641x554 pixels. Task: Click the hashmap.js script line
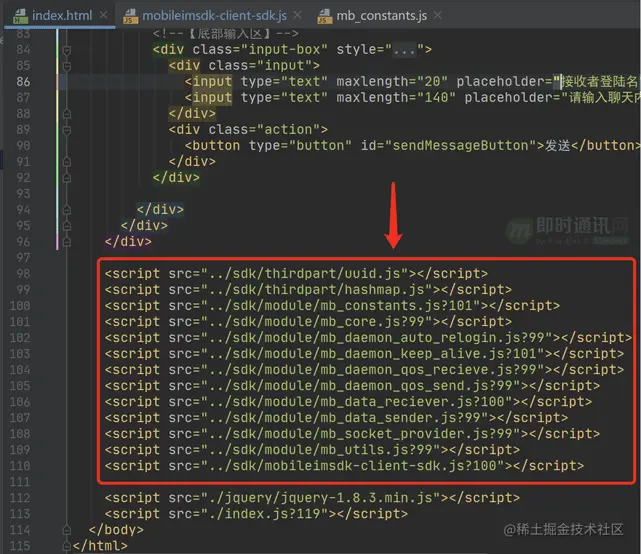tap(308, 289)
